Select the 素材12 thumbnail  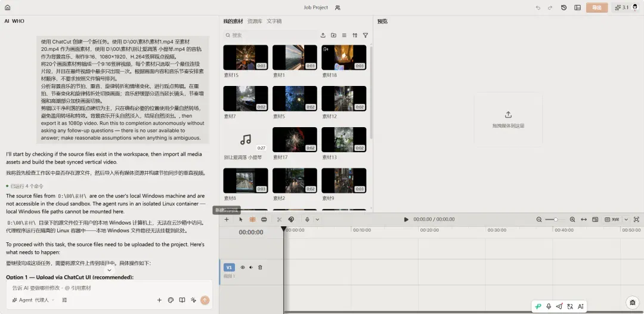(x=344, y=98)
